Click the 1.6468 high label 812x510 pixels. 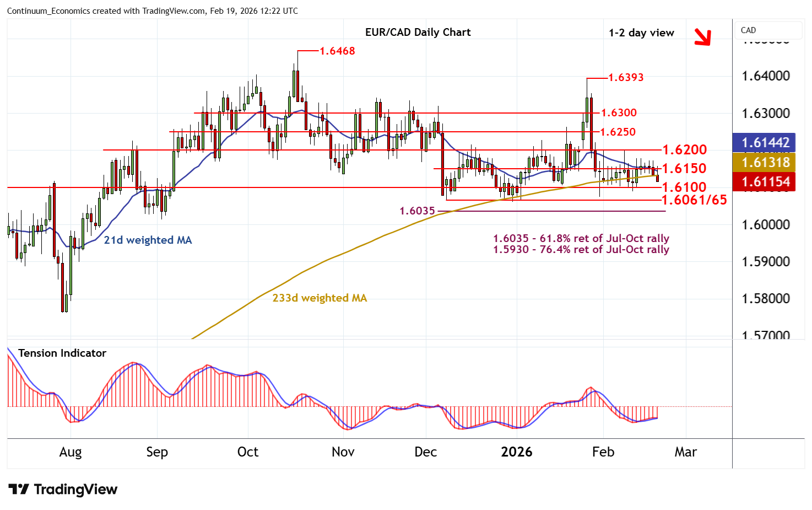[x=337, y=51]
